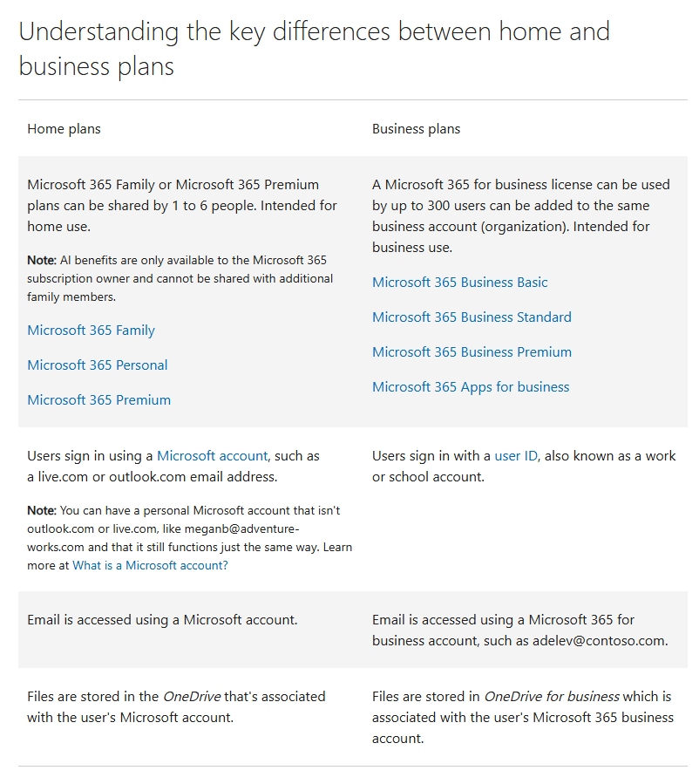
Task: Open Microsoft 365 Apps for business link
Action: tap(471, 387)
